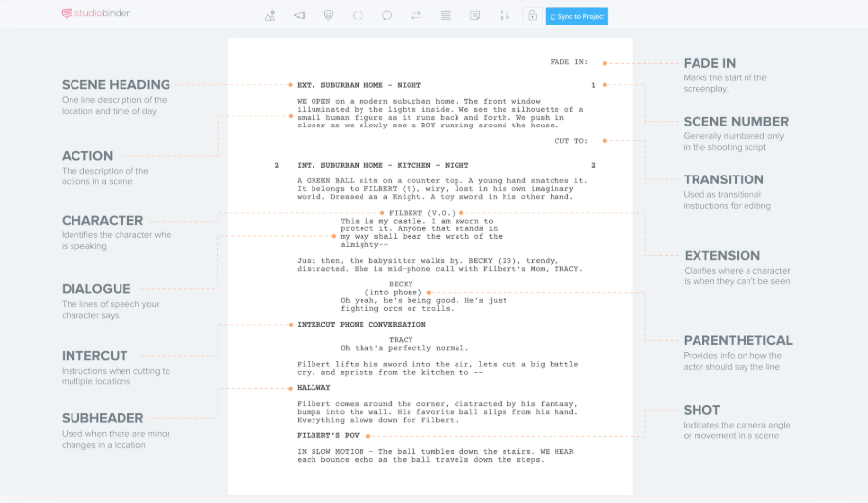Select the Character mask icon
Viewport: 868px width, 503px height.
329,16
